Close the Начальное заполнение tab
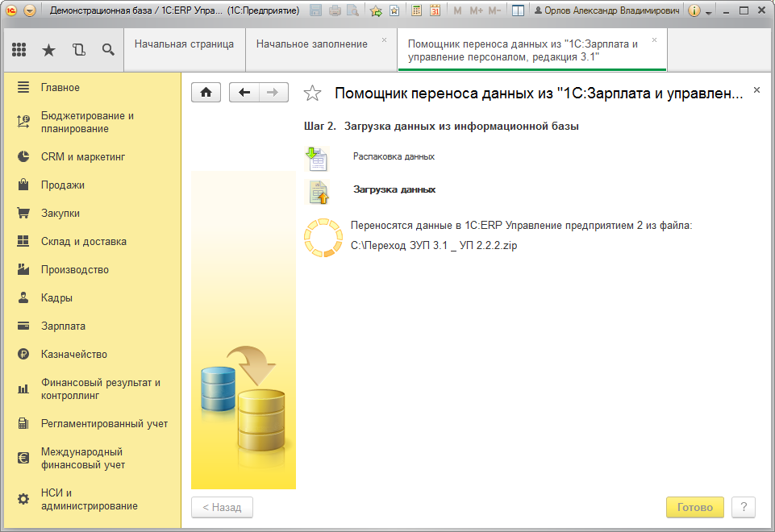The width and height of the screenshot is (775, 532). [384, 39]
